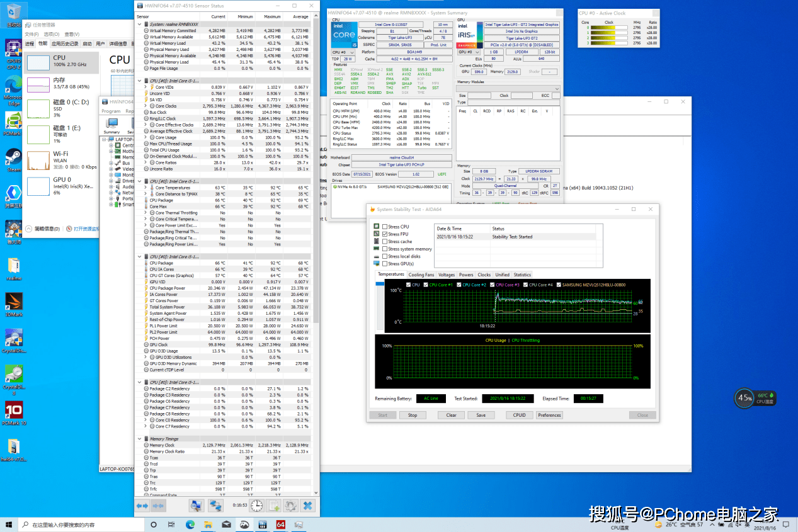
Task: Enable the Stress GPU(s) checkbox
Action: point(385,264)
